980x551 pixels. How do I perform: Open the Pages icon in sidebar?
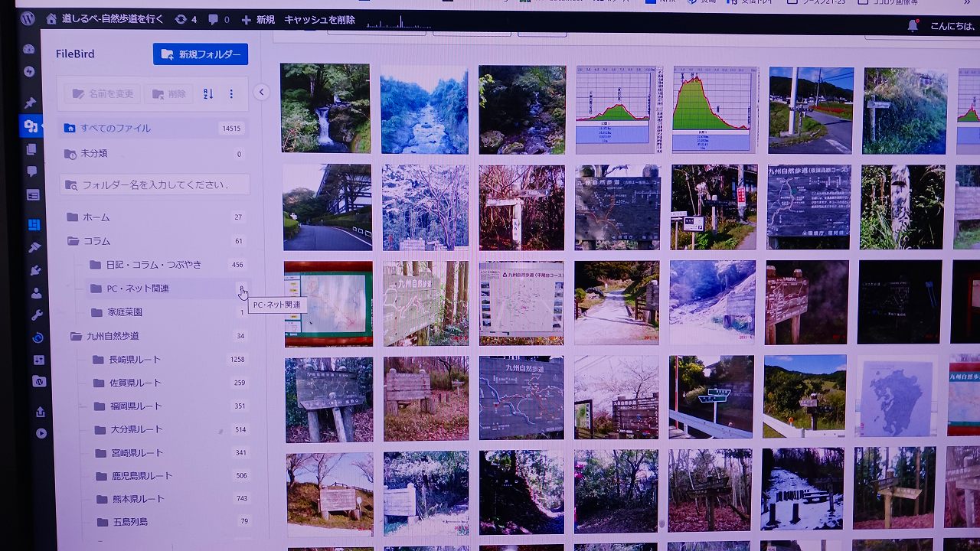31,149
